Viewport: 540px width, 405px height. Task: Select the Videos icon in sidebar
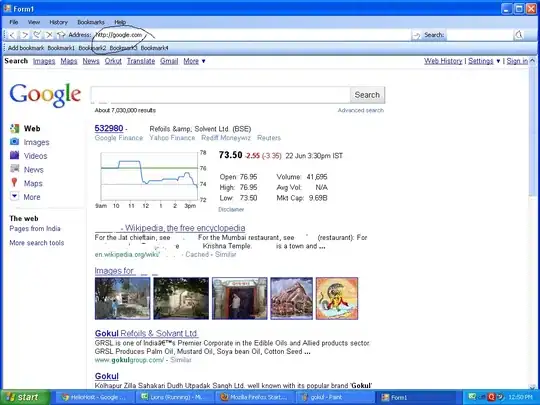point(14,155)
